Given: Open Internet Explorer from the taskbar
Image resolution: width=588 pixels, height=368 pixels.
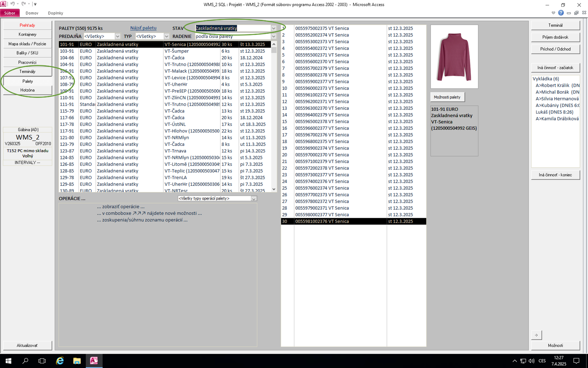Looking at the screenshot, I should pyautogui.click(x=60, y=361).
